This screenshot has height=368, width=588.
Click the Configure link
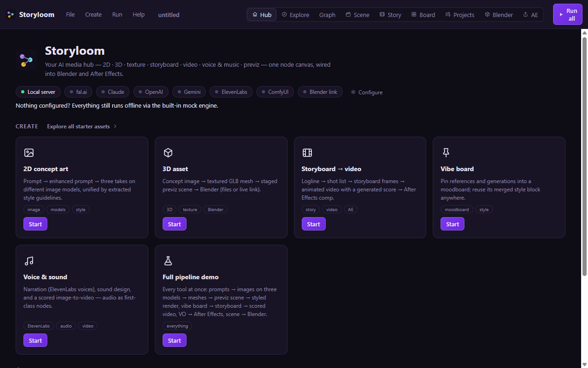coord(367,92)
